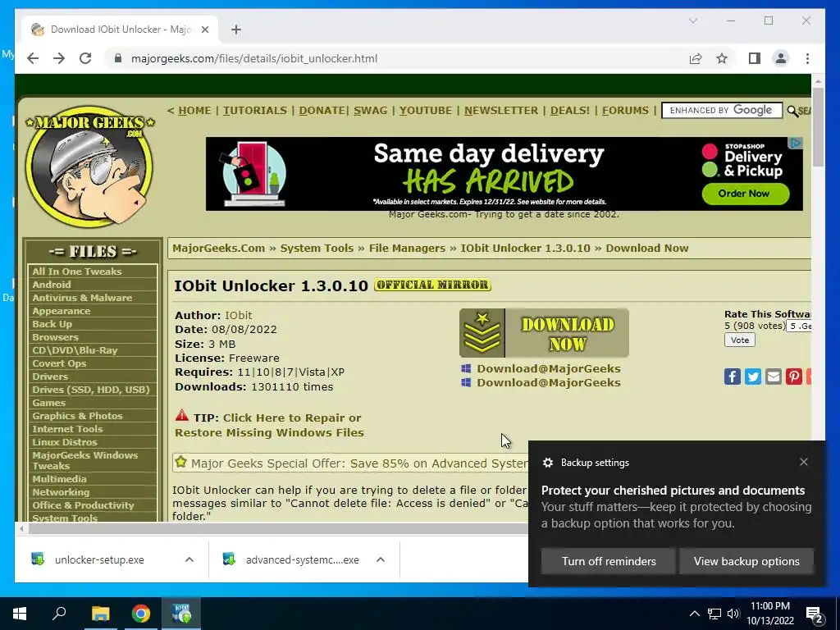Open Drives (SSD, HDD, USB) category
840x630 pixels.
pyautogui.click(x=93, y=390)
